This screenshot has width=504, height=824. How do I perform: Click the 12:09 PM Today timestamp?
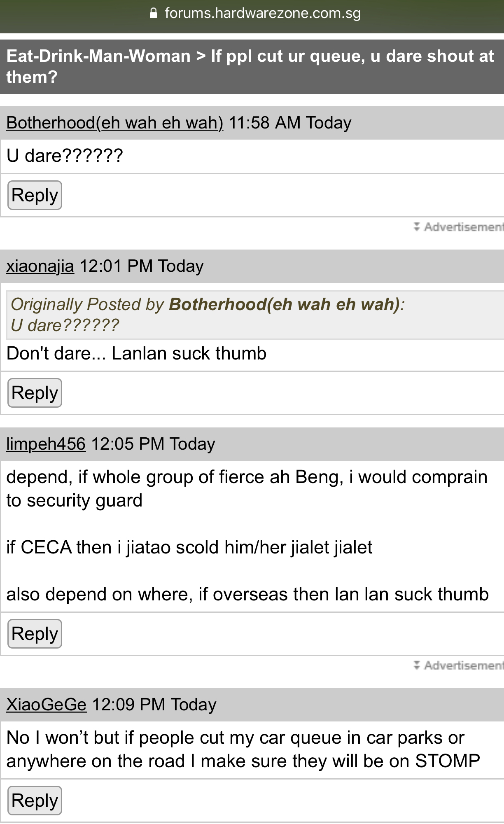154,705
